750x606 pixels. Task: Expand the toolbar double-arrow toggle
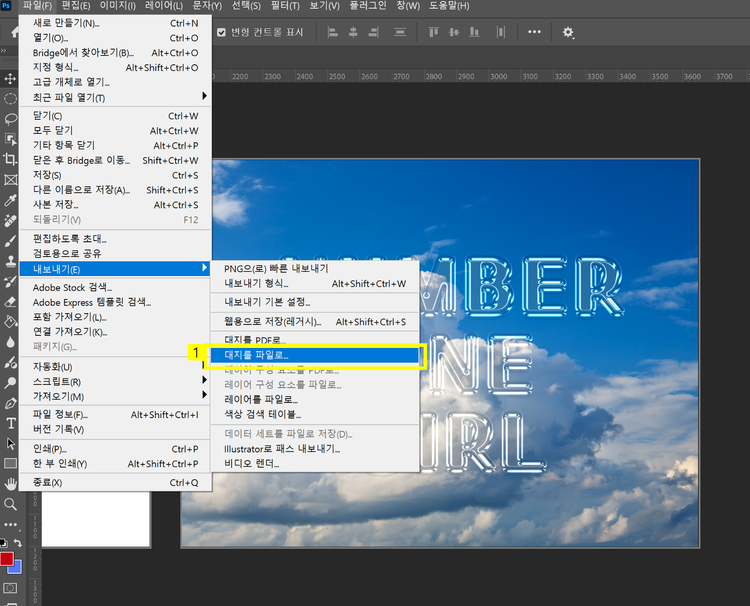point(3,50)
